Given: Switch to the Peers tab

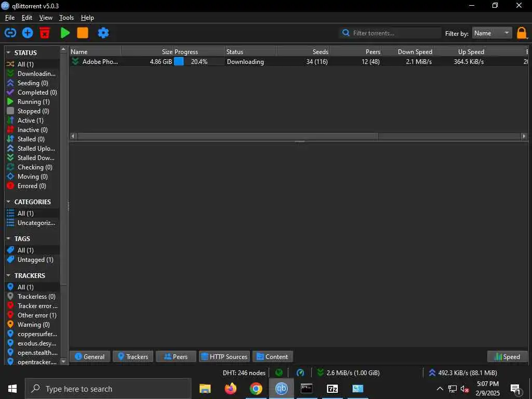Looking at the screenshot, I should [x=176, y=356].
